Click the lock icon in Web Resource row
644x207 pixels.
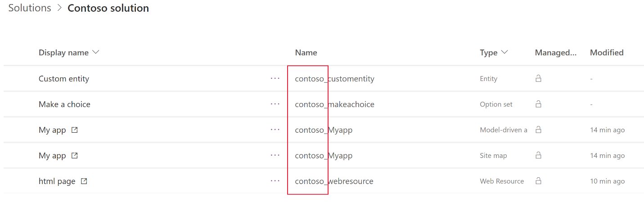pos(538,181)
